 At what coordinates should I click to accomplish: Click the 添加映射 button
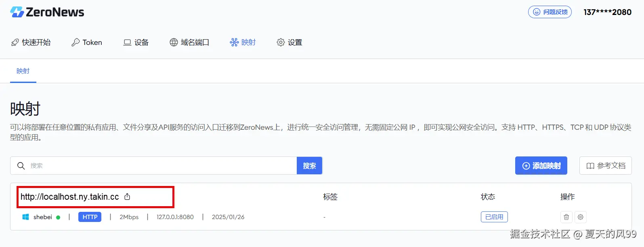[541, 166]
